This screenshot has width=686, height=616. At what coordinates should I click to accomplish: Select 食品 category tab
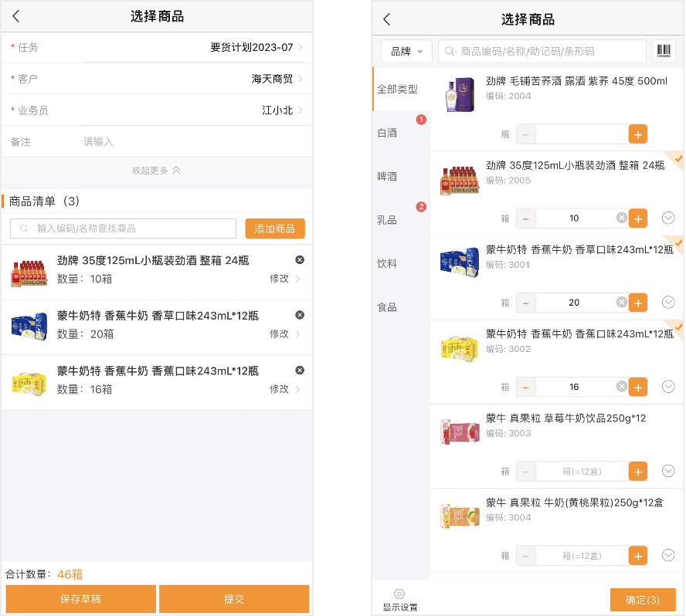pyautogui.click(x=401, y=307)
